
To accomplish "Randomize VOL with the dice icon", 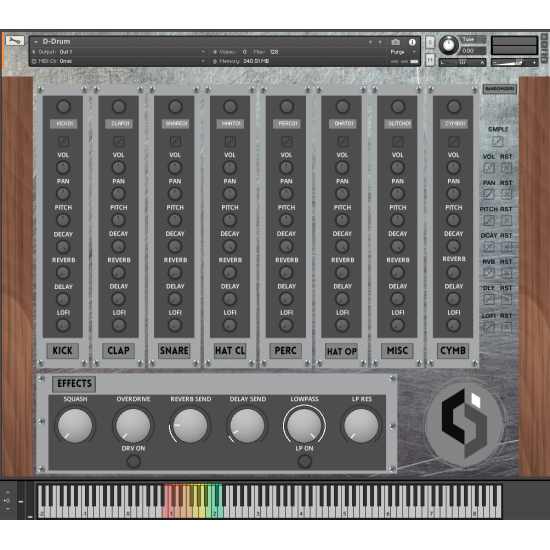I will click(489, 168).
